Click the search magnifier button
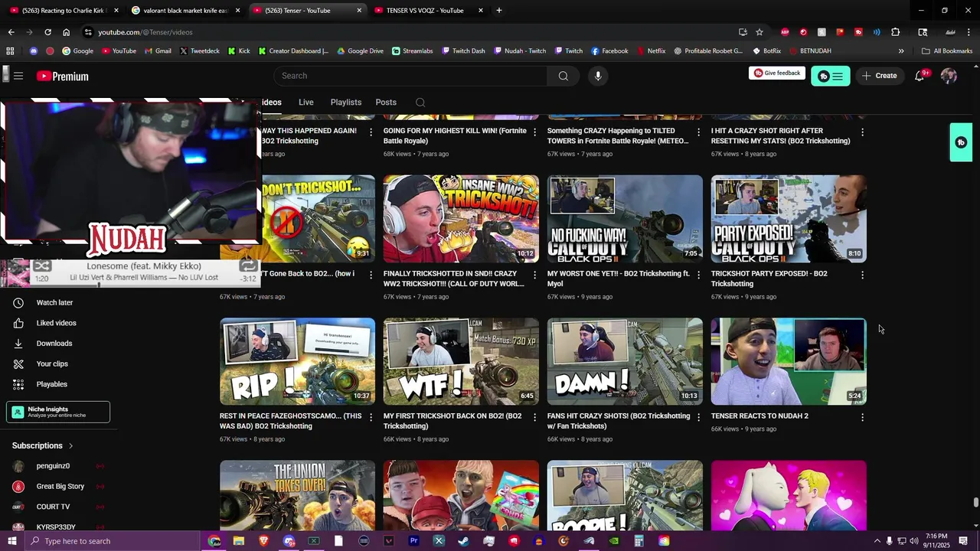This screenshot has width=980, height=551. coord(563,76)
